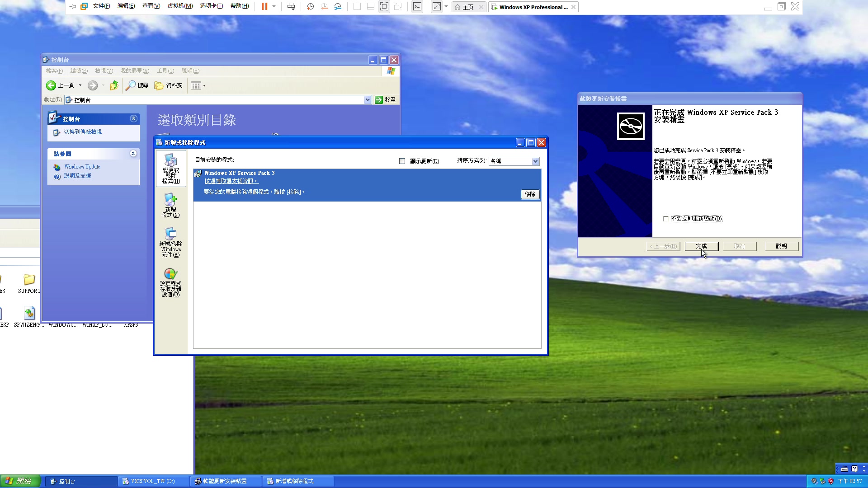Click the take snapshot clock icon
Image resolution: width=868 pixels, height=488 pixels.
point(310,6)
